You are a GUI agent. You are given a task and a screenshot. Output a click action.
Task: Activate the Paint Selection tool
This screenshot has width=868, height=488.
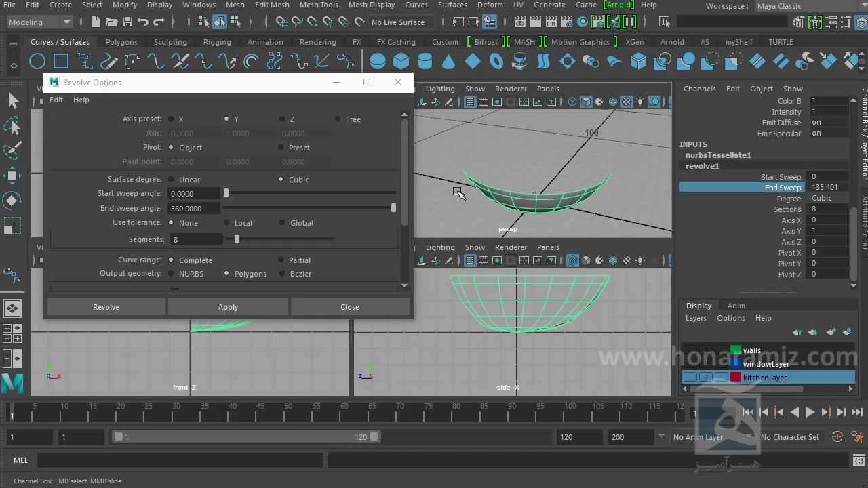coord(13,150)
